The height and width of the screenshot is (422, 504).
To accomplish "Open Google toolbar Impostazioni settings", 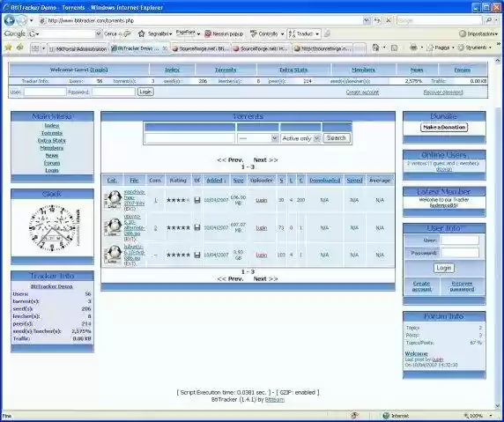I will (x=478, y=33).
